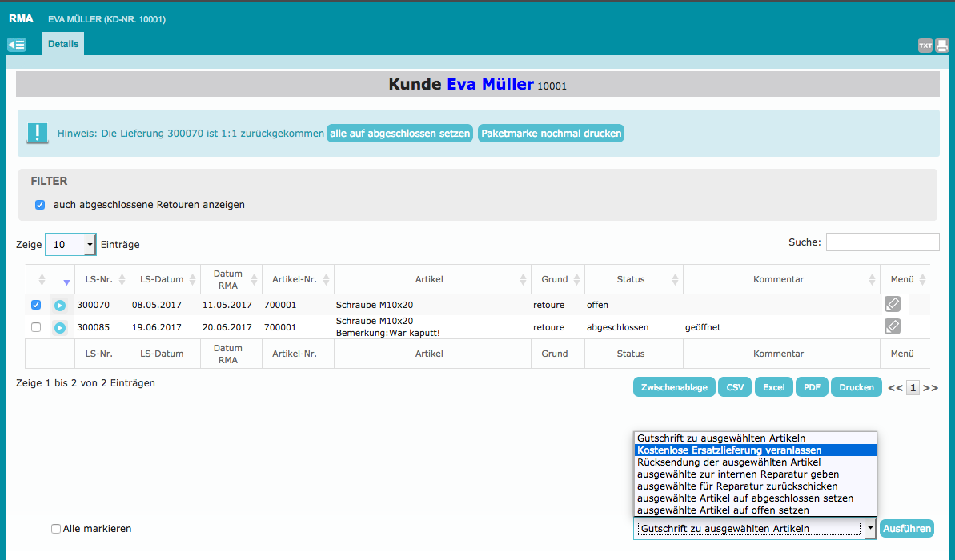Viewport: 955px width, 560px height.
Task: Click the Ausführen button
Action: (x=906, y=529)
